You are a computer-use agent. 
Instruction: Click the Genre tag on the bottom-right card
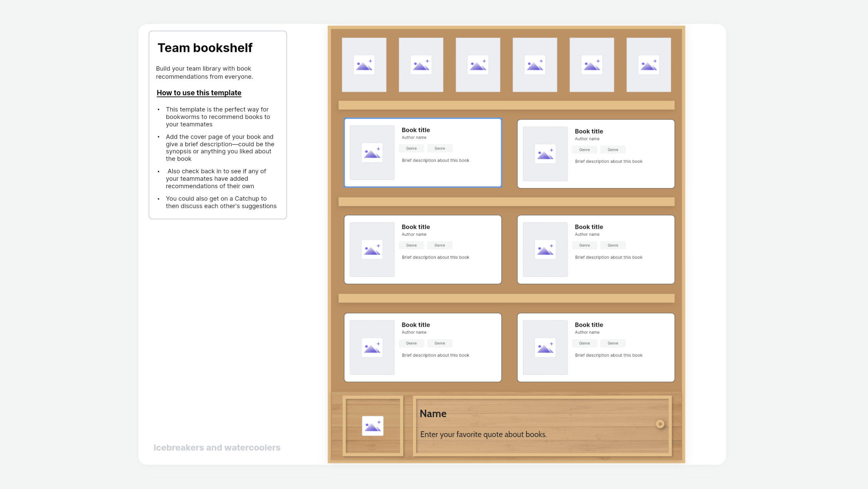point(585,343)
